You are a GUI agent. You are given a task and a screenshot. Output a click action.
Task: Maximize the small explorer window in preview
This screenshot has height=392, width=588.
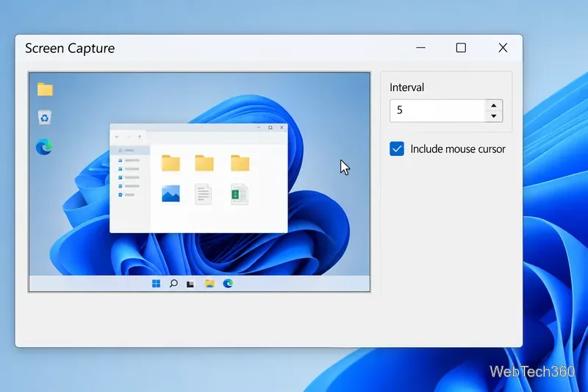[270, 127]
